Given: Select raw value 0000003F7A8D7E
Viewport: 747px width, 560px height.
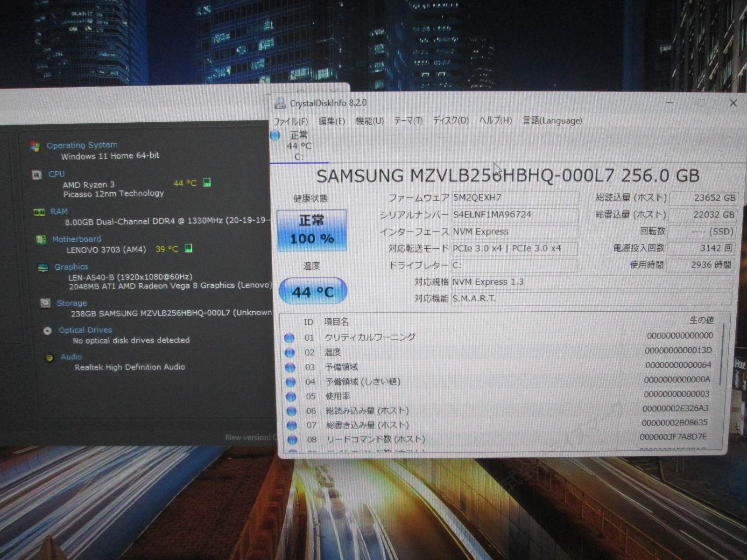Looking at the screenshot, I should (673, 437).
